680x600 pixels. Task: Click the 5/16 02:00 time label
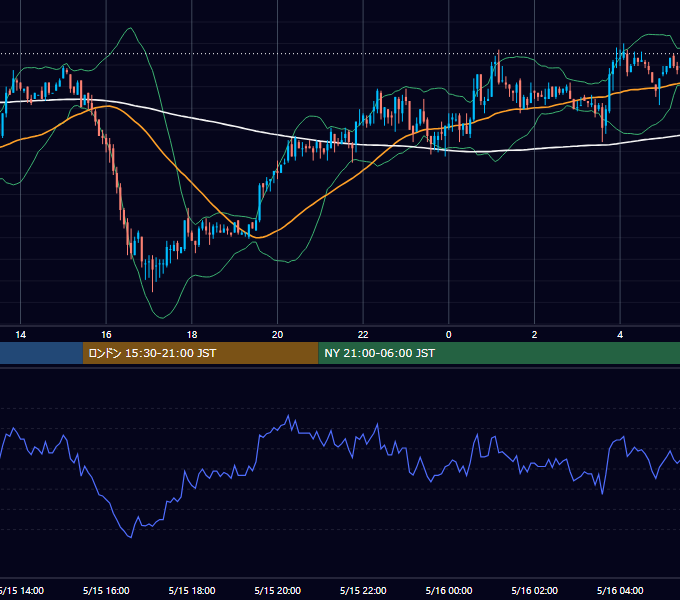(x=534, y=590)
